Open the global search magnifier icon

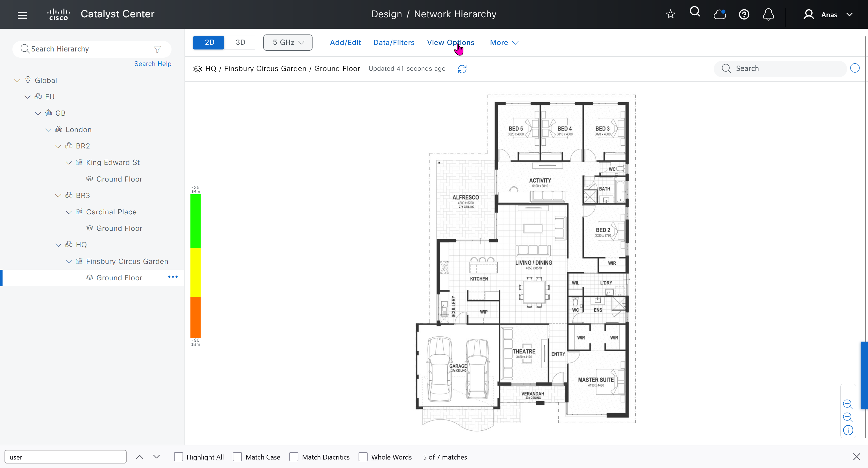tap(695, 12)
